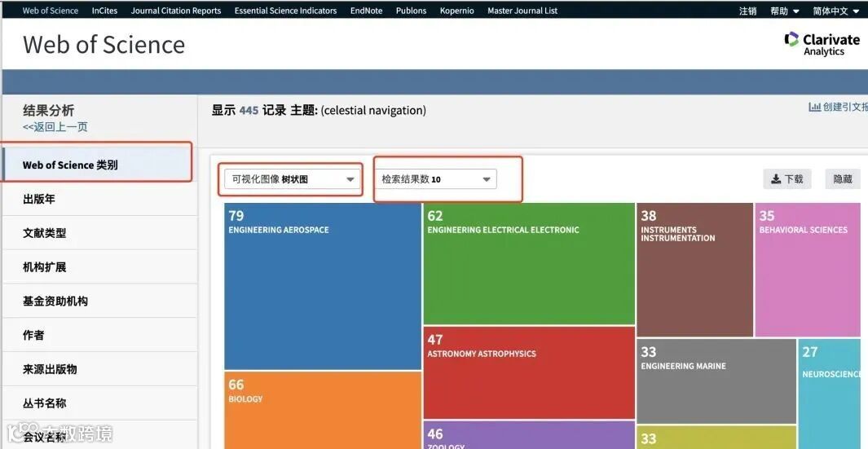The width and height of the screenshot is (868, 449).
Task: Click the purple Zoology tile
Action: click(x=529, y=435)
